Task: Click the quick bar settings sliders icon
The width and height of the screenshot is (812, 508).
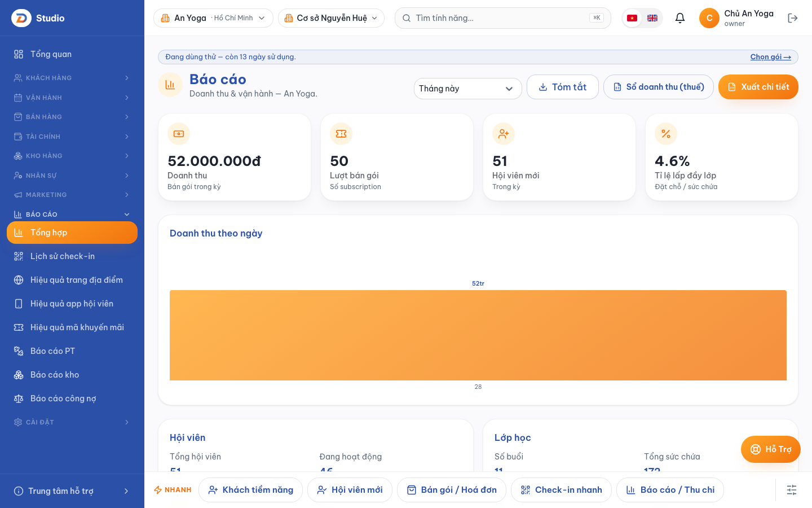Action: click(792, 490)
